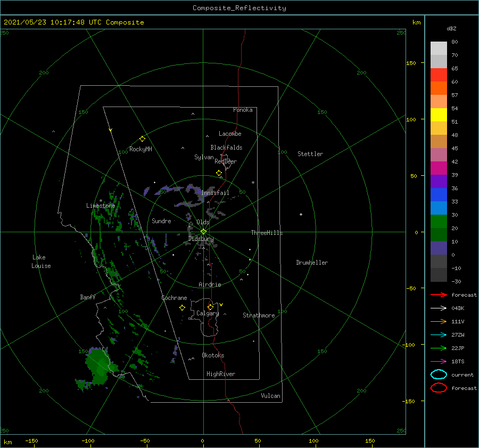The height and width of the screenshot is (448, 479).
Task: Select yellow diamond marker right of Cochrane
Action: coord(182,308)
